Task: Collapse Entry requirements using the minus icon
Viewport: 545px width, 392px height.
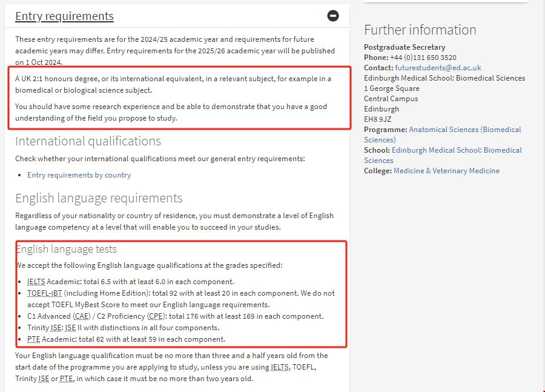Action: 333,16
